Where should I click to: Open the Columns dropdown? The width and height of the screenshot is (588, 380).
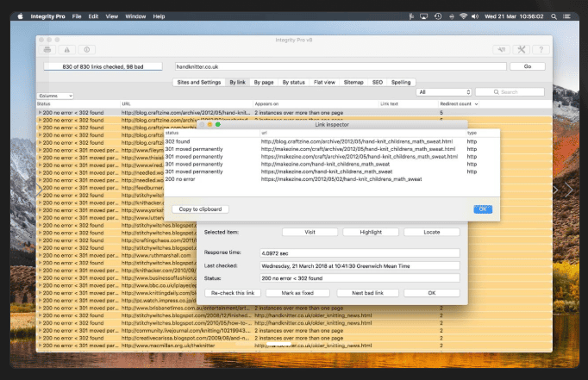tap(55, 96)
